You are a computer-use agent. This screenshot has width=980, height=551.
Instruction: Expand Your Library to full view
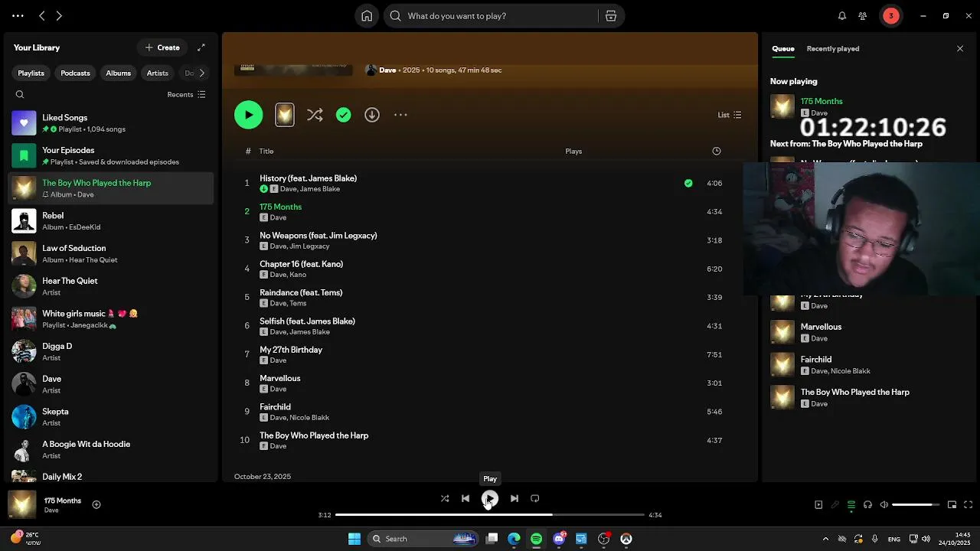(x=201, y=47)
